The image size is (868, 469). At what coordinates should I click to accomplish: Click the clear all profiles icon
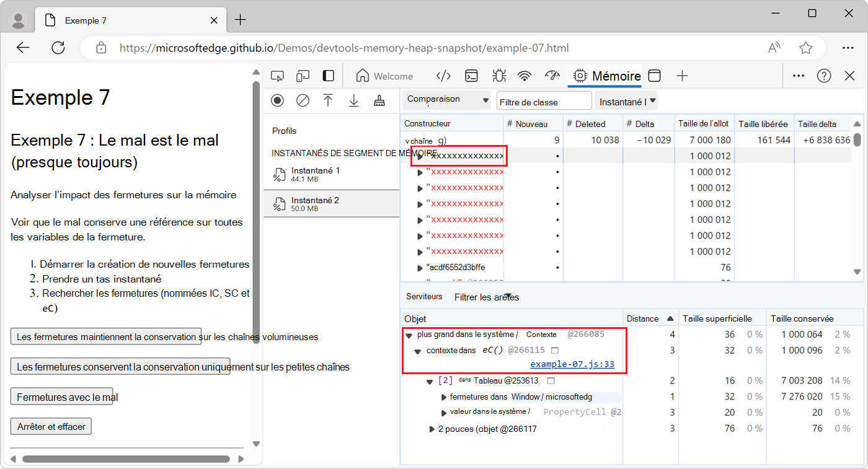[303, 100]
